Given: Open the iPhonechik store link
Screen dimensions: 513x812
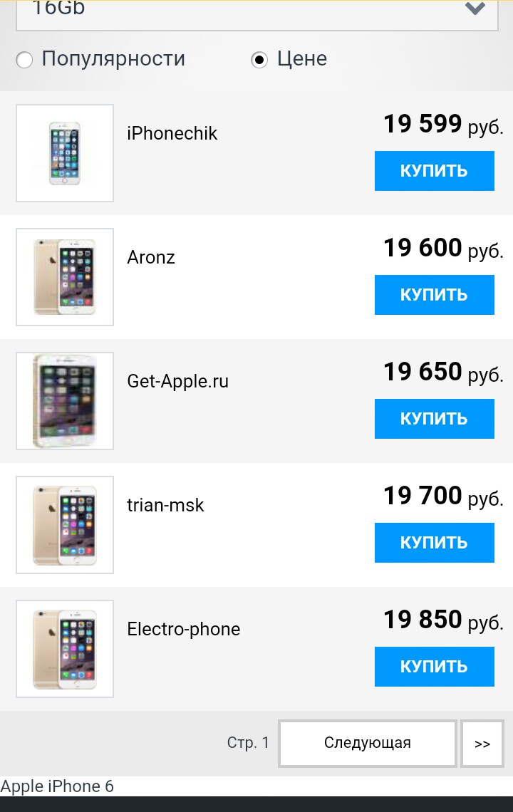Looking at the screenshot, I should tap(172, 133).
